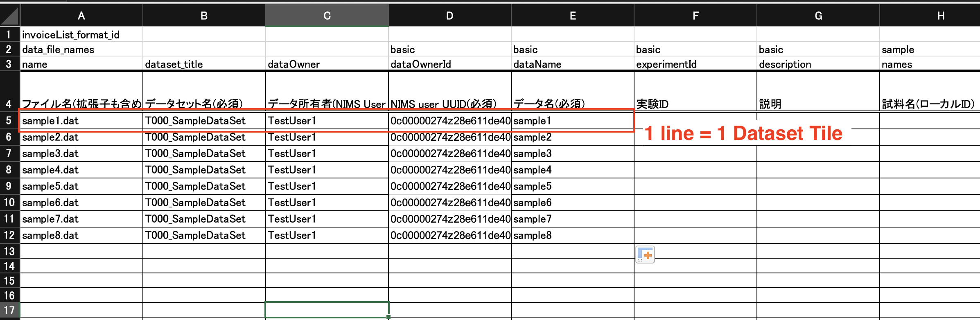Select row 5 header

click(x=9, y=121)
